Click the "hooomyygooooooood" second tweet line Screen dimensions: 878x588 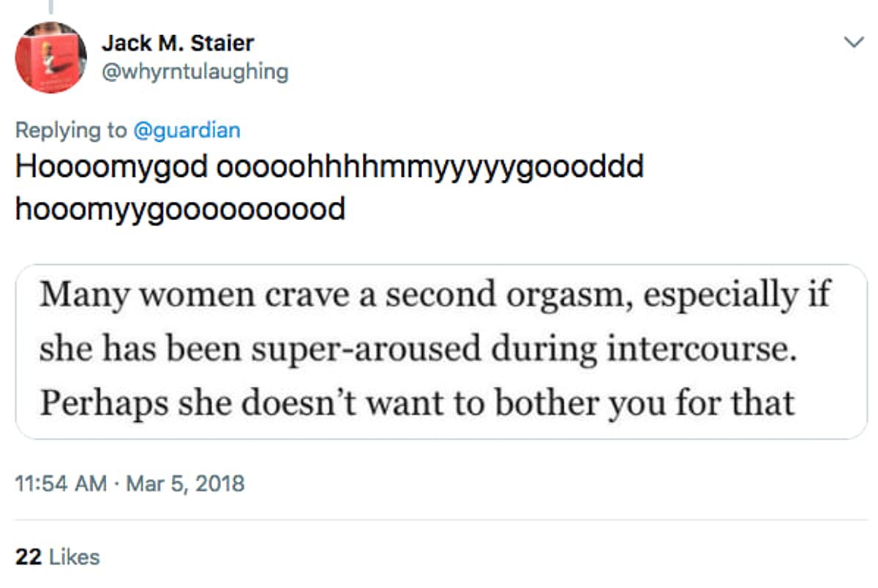click(180, 209)
